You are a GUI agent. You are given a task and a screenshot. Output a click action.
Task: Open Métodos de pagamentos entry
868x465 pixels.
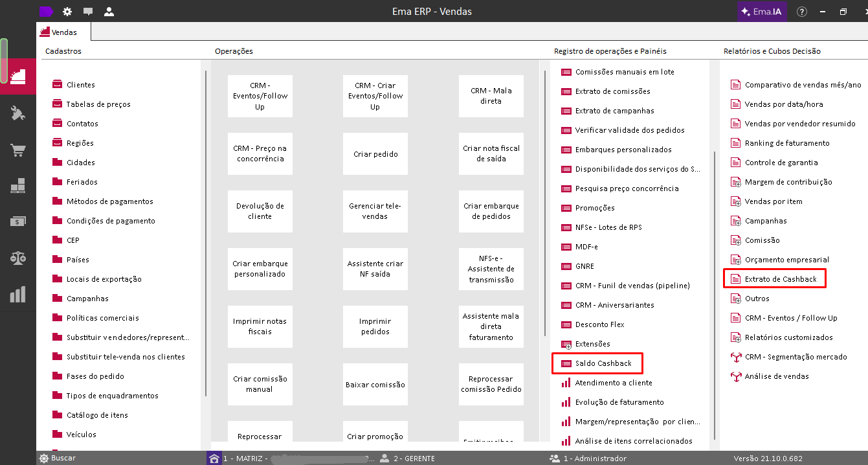pyautogui.click(x=110, y=201)
